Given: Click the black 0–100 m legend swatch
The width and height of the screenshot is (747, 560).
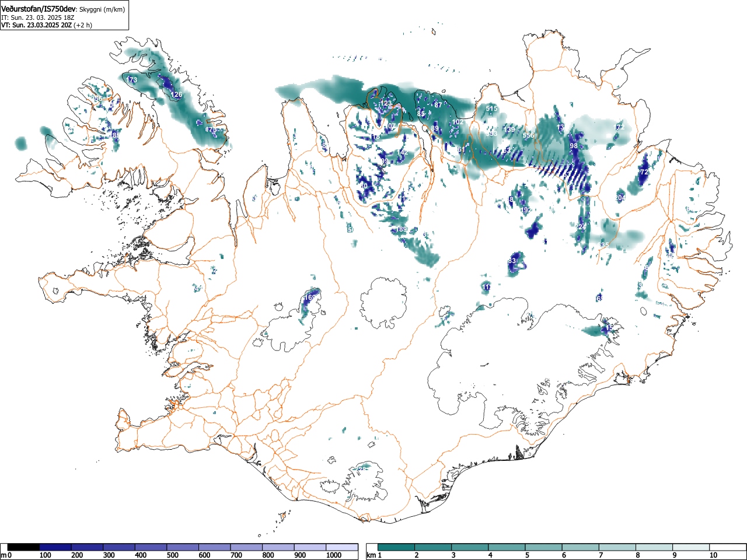Looking at the screenshot, I should tap(24, 547).
